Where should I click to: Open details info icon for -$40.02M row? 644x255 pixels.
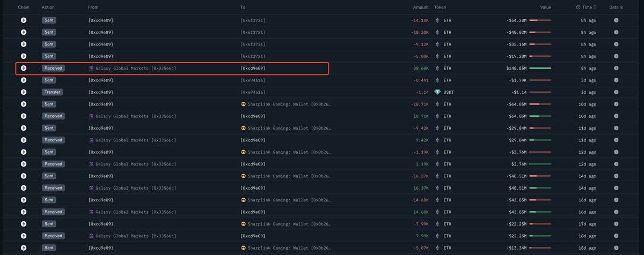click(616, 32)
